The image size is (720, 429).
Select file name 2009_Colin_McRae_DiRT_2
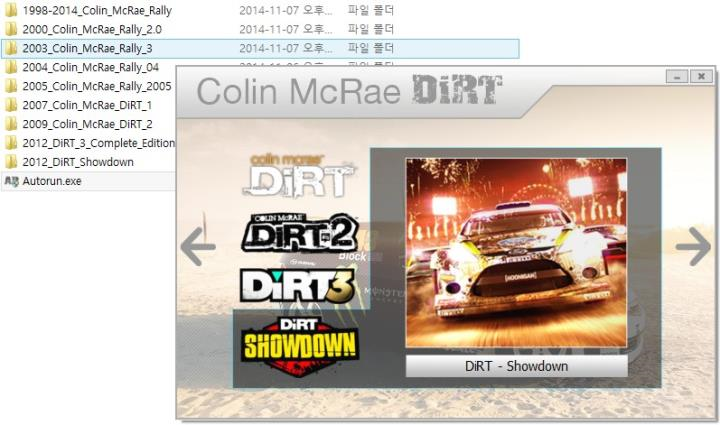tap(87, 124)
